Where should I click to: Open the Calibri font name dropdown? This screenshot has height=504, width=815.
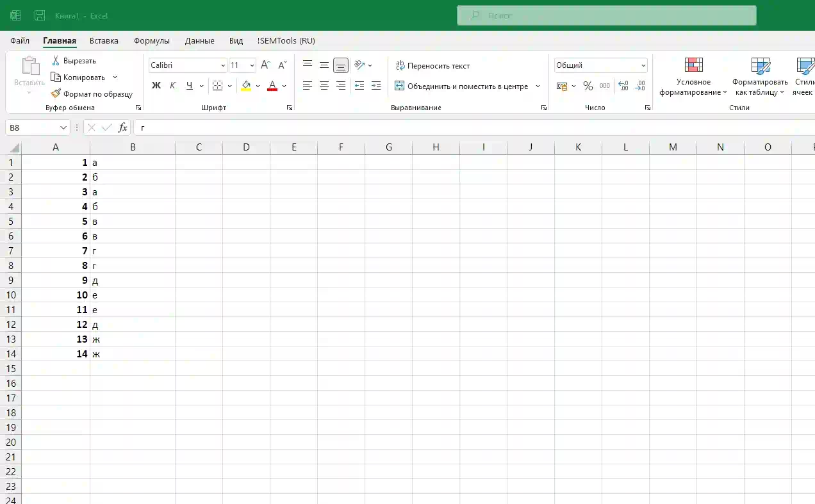[223, 65]
